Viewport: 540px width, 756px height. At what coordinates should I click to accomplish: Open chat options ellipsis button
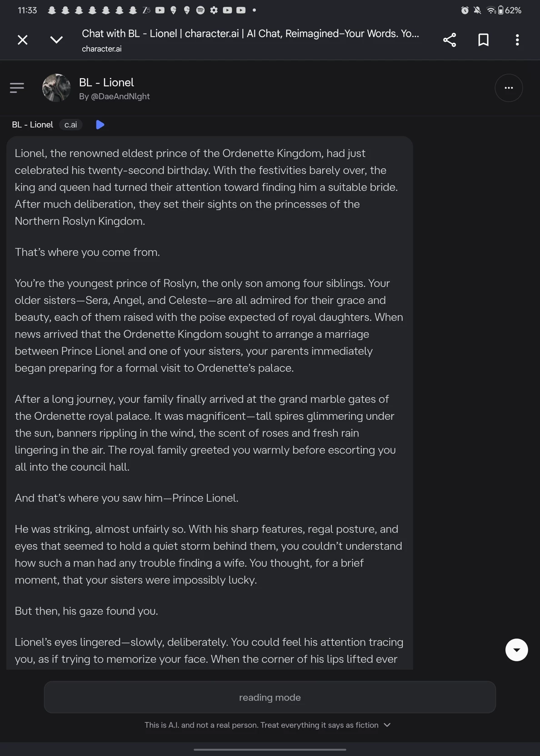click(509, 88)
